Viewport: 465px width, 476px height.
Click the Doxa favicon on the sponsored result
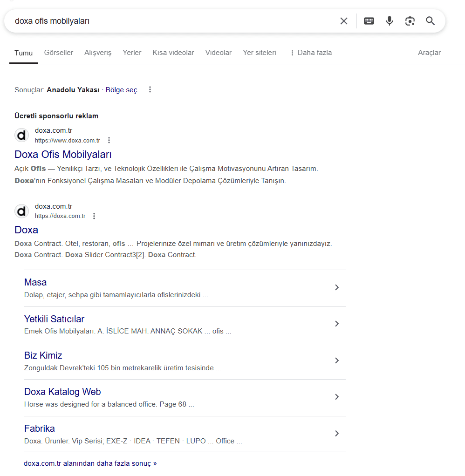coord(21,135)
